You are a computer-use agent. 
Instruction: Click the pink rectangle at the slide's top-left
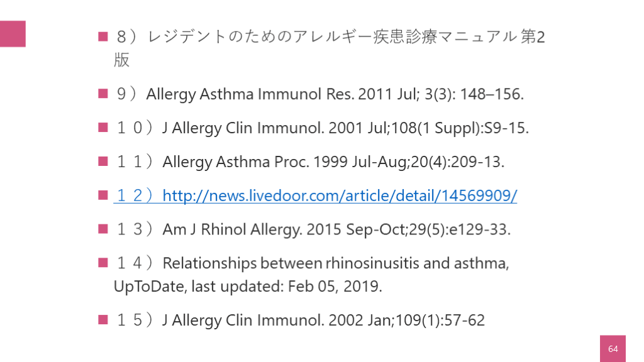click(x=13, y=34)
